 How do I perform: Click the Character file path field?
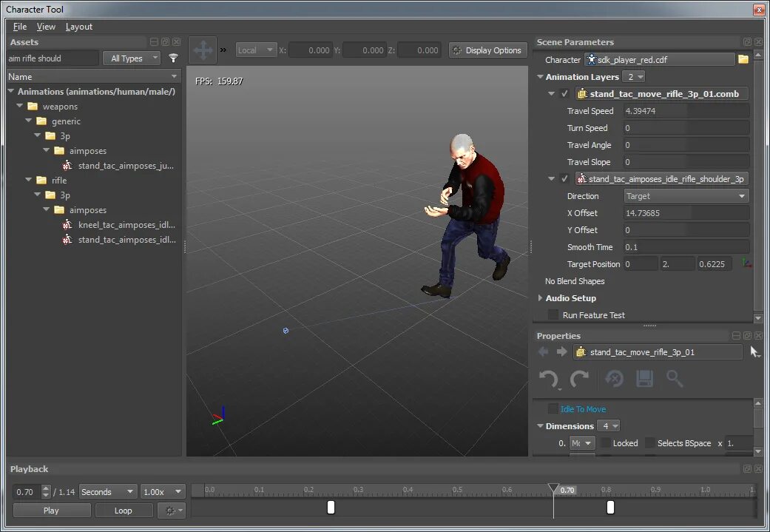pyautogui.click(x=660, y=59)
